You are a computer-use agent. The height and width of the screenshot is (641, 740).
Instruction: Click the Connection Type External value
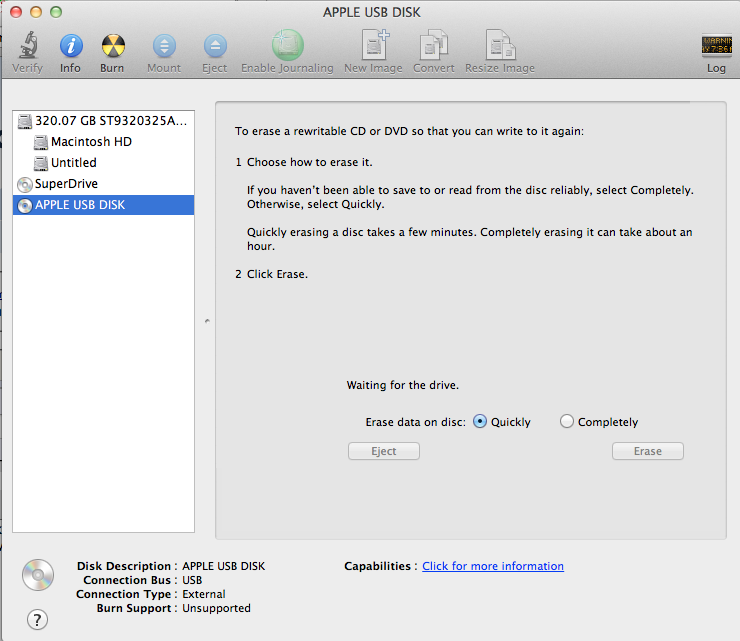click(x=204, y=594)
